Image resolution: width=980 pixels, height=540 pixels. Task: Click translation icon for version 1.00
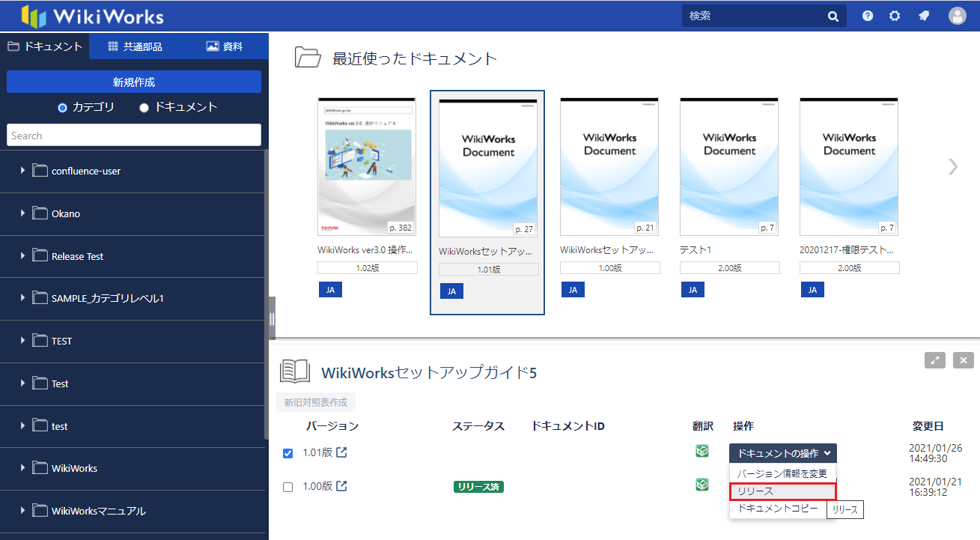(x=701, y=485)
